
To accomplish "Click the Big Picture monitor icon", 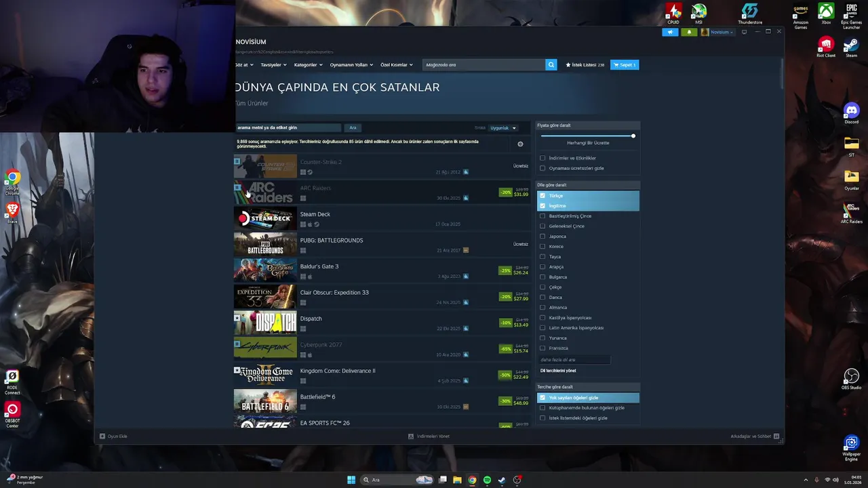I will [x=744, y=32].
